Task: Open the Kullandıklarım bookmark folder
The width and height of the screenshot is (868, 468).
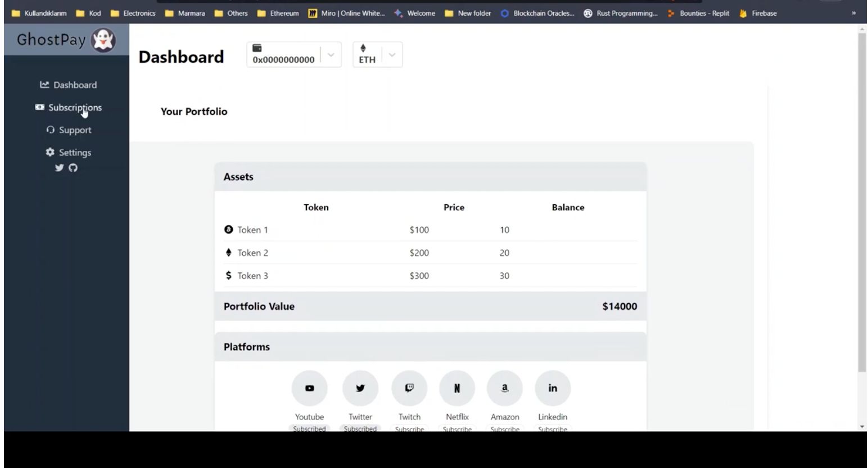Action: pyautogui.click(x=39, y=13)
